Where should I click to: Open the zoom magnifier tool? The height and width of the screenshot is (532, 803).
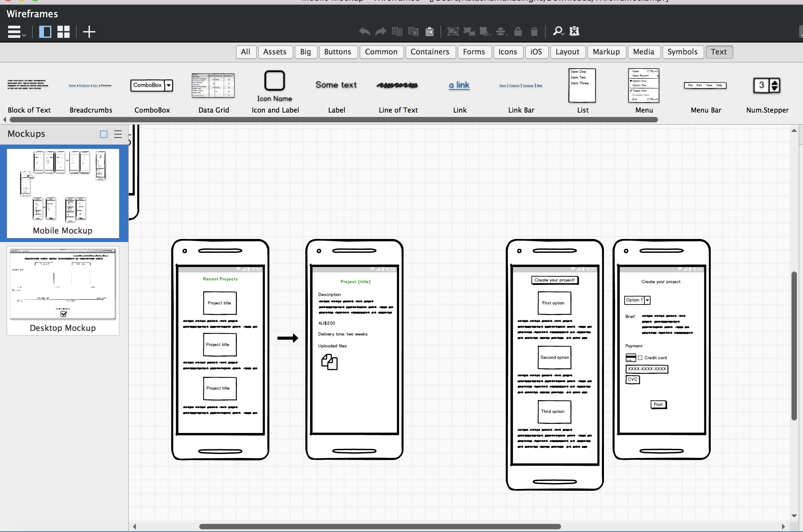pos(557,31)
